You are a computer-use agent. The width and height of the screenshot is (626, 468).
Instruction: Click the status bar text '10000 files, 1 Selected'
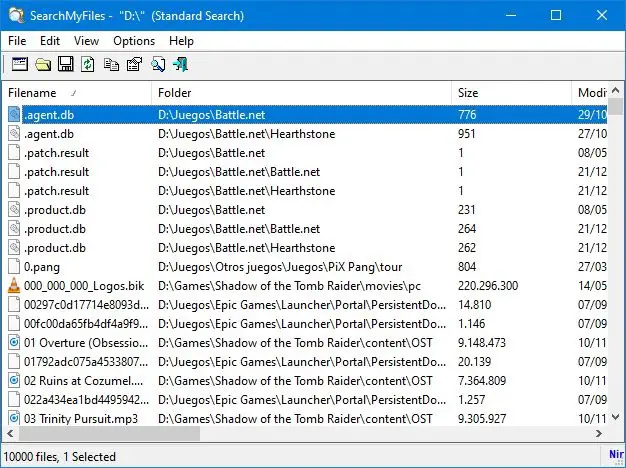[x=59, y=456]
